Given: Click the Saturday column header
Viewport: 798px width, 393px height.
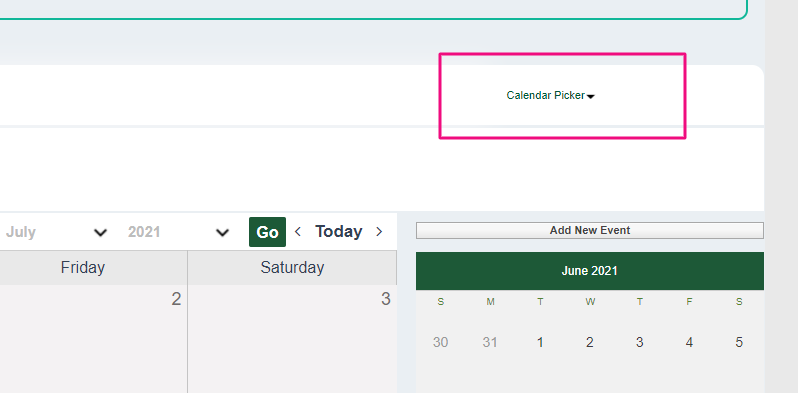Looking at the screenshot, I should point(292,267).
